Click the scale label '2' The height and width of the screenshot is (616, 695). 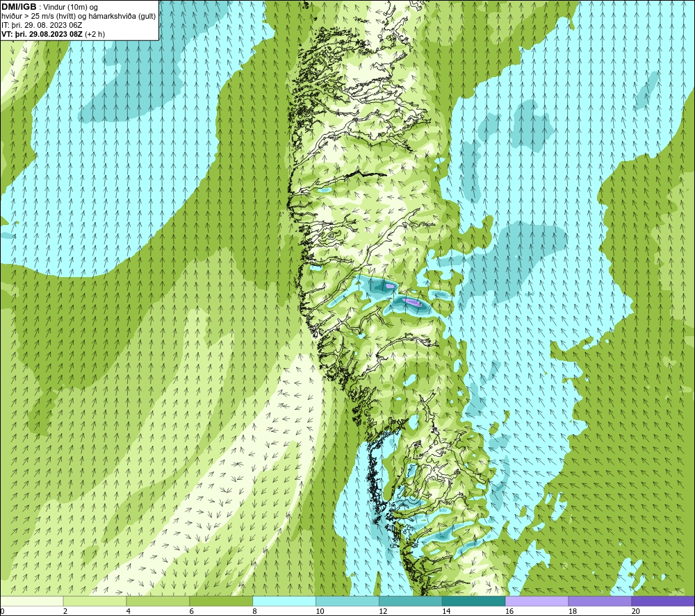tap(65, 611)
